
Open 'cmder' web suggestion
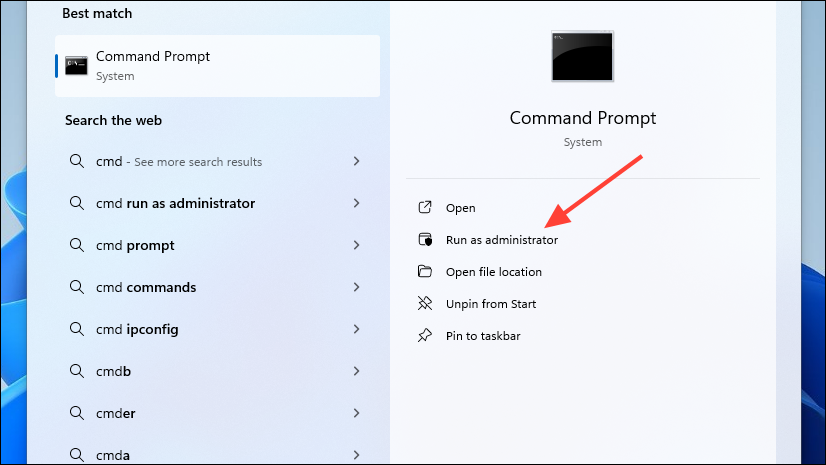(x=217, y=413)
